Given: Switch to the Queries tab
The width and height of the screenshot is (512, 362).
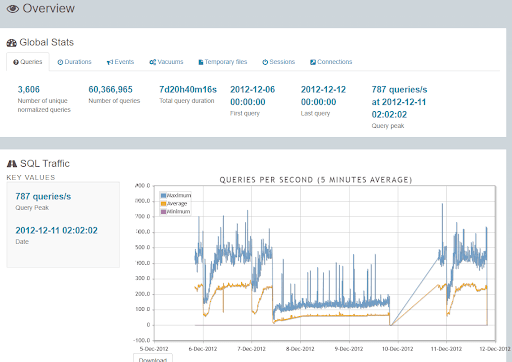Looking at the screenshot, I should (x=28, y=62).
